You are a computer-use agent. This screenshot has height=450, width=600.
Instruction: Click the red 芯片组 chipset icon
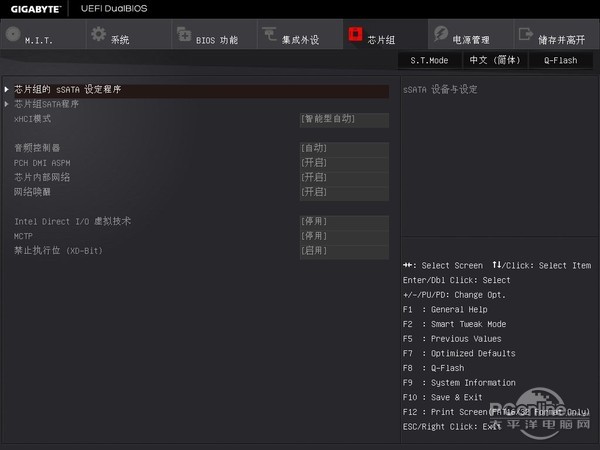[355, 34]
